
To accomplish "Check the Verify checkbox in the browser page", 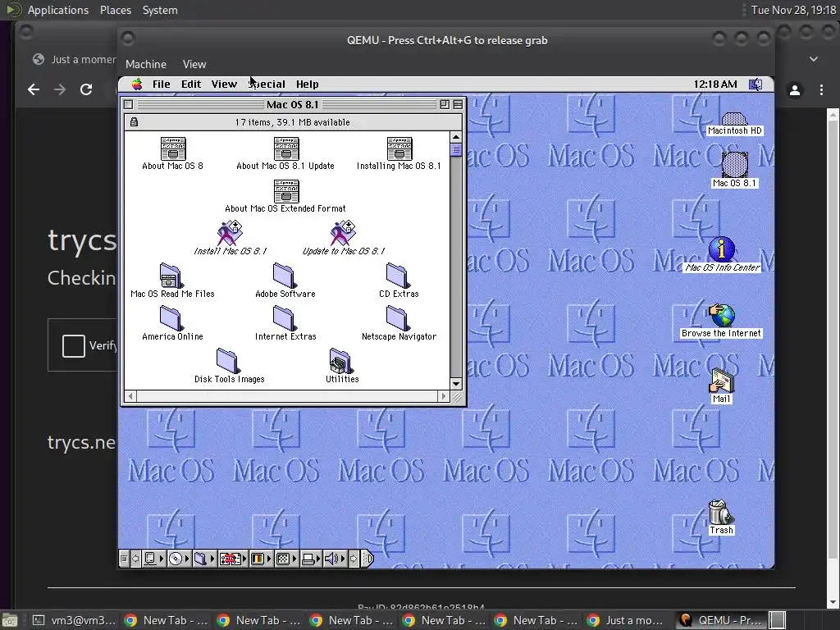I will click(73, 346).
